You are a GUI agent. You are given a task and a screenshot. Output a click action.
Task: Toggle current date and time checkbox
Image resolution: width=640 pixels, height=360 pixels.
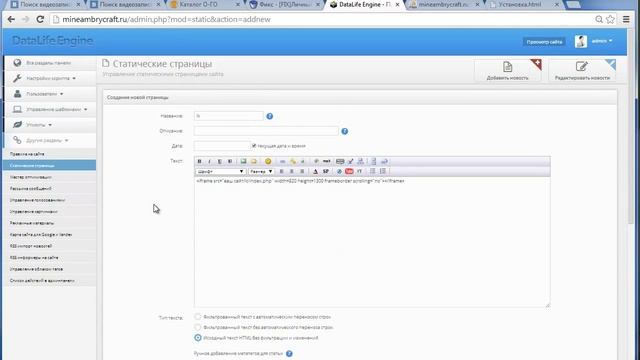254,146
